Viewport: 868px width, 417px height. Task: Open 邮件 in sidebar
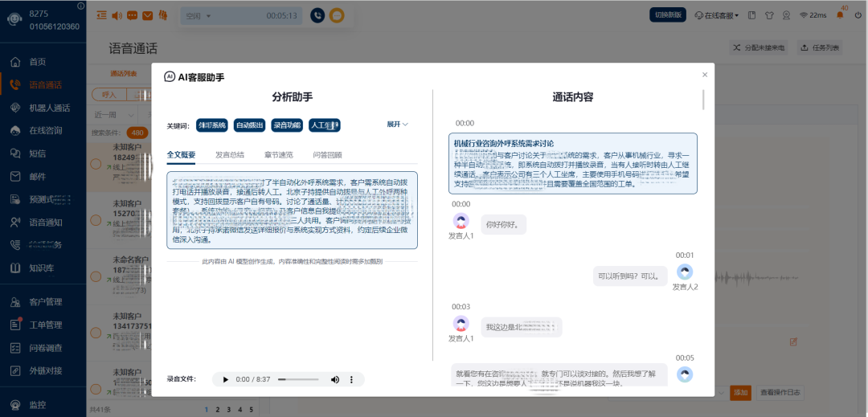pyautogui.click(x=38, y=177)
